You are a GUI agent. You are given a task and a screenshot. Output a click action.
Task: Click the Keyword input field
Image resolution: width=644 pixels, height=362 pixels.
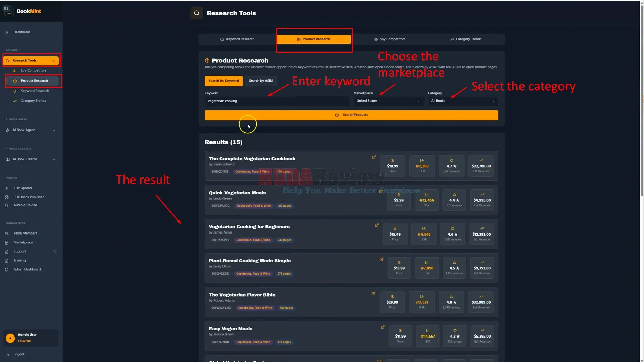coord(277,101)
